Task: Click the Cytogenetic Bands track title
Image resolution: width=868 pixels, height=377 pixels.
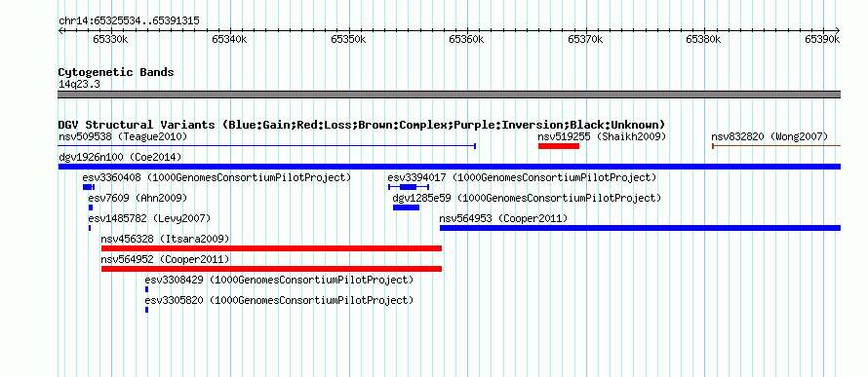Action: point(116,72)
